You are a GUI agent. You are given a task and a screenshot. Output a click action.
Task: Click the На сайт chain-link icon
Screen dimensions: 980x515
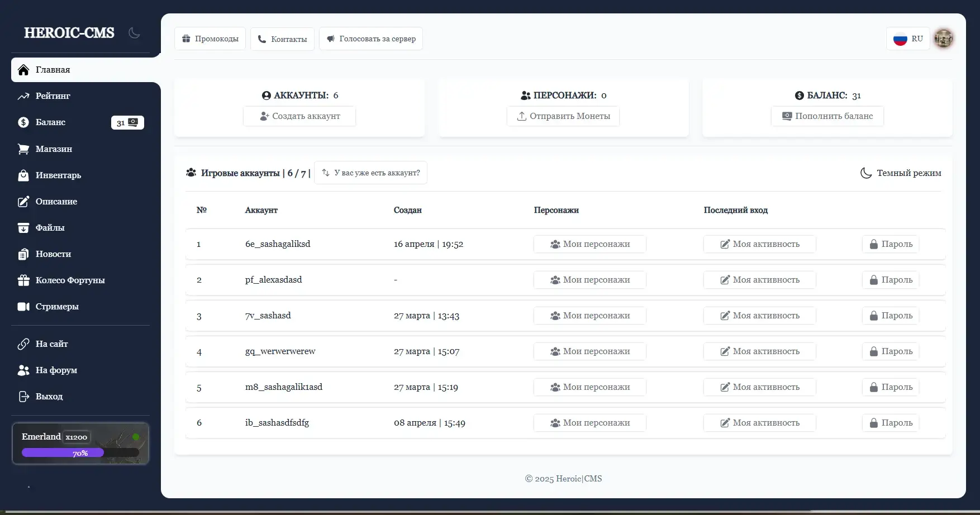(23, 344)
